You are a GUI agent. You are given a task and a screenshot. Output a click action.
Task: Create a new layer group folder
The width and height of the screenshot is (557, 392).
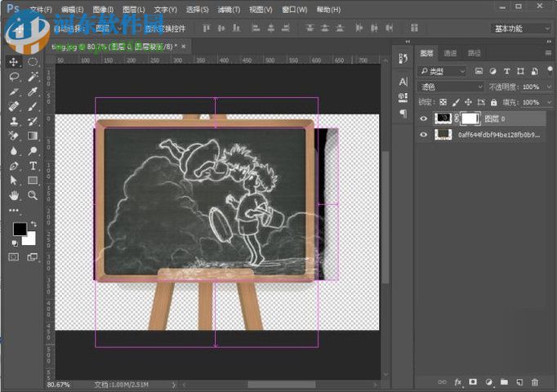point(504,382)
